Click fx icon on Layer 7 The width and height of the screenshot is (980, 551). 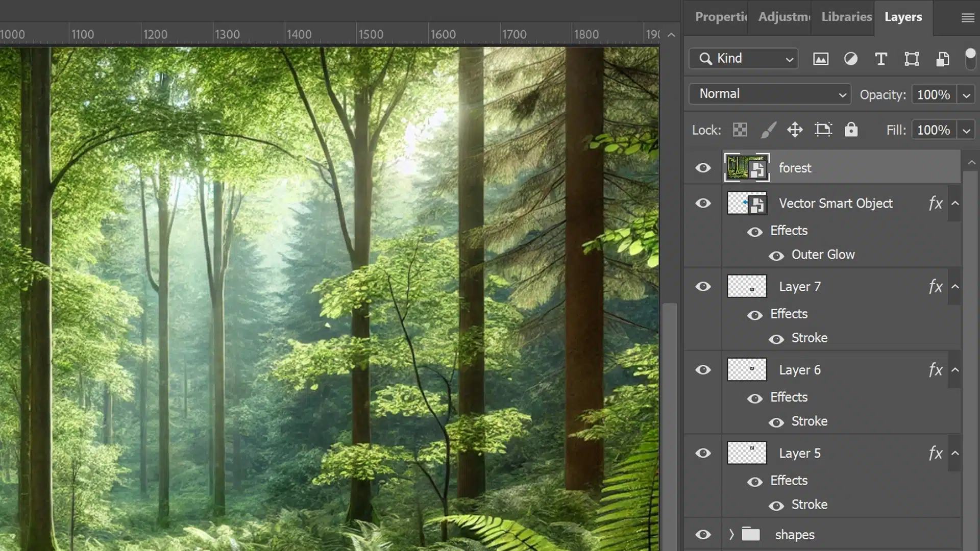coord(936,286)
